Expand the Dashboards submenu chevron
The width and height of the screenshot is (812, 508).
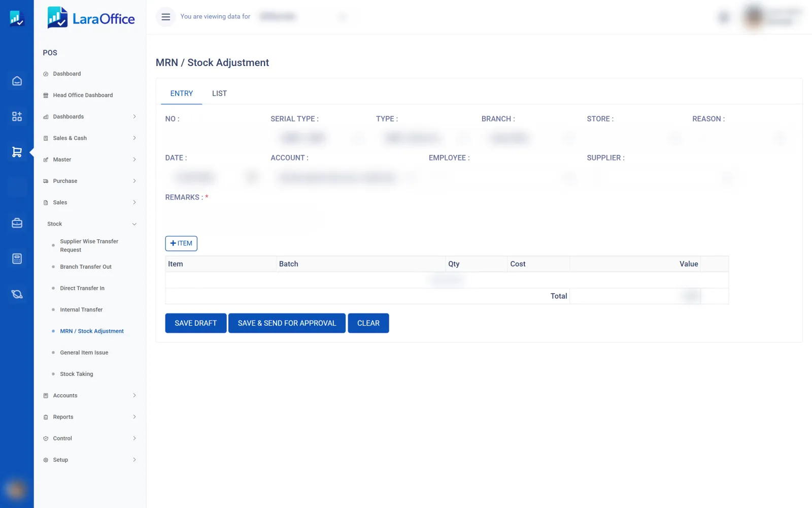(134, 117)
